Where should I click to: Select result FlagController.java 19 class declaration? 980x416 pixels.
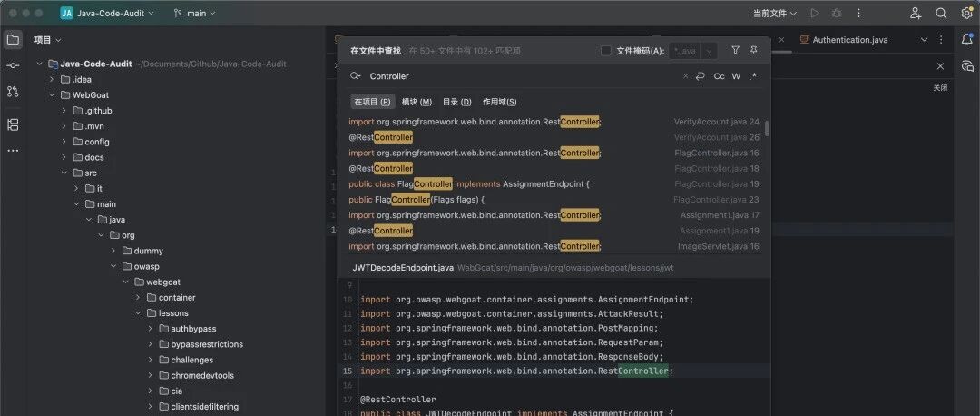[x=554, y=184]
